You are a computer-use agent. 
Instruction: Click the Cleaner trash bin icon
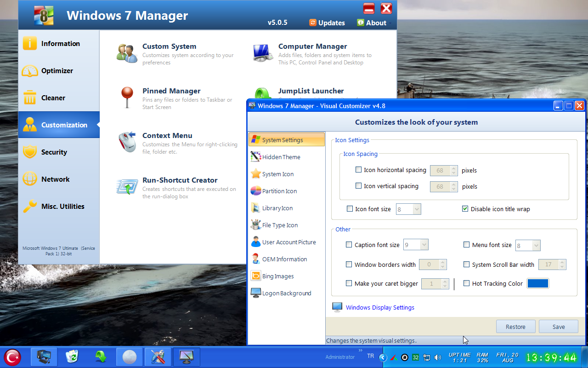[x=29, y=98]
